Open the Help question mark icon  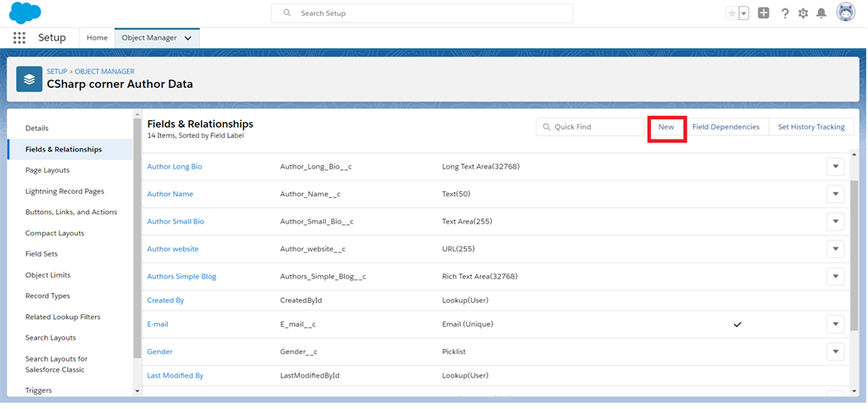pos(784,14)
